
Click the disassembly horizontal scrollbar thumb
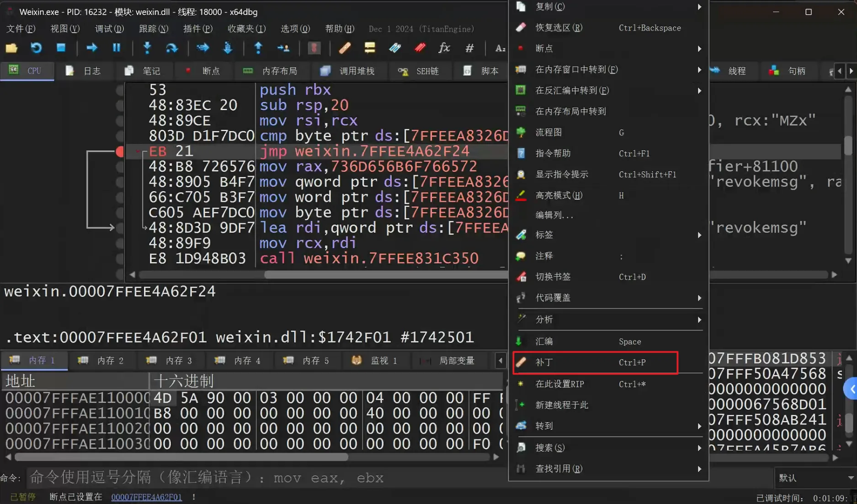point(385,275)
